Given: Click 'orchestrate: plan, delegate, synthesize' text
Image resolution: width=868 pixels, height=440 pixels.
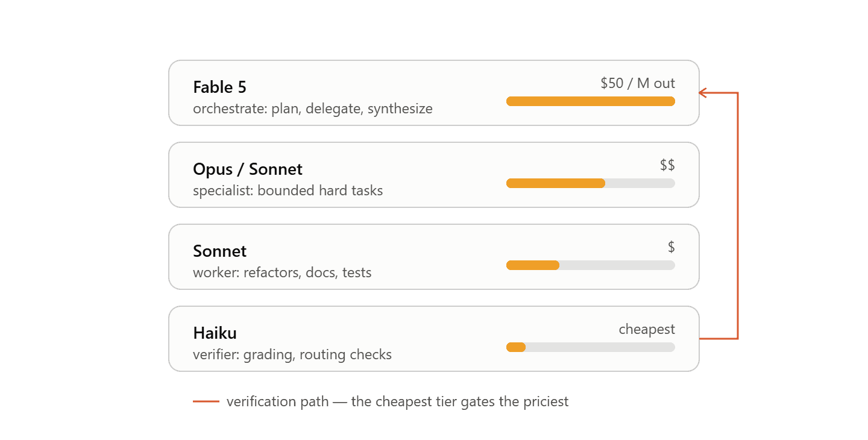Looking at the screenshot, I should coord(313,109).
